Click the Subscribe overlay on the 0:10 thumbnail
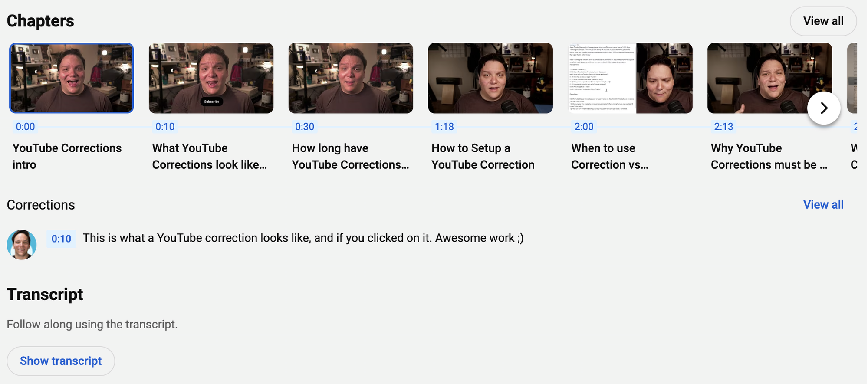 pyautogui.click(x=211, y=102)
